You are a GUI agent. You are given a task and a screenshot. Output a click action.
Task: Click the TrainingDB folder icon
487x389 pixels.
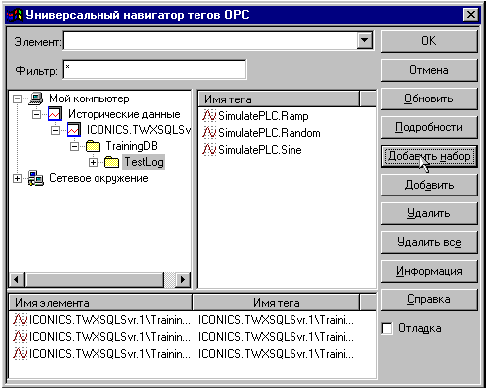pyautogui.click(x=93, y=146)
